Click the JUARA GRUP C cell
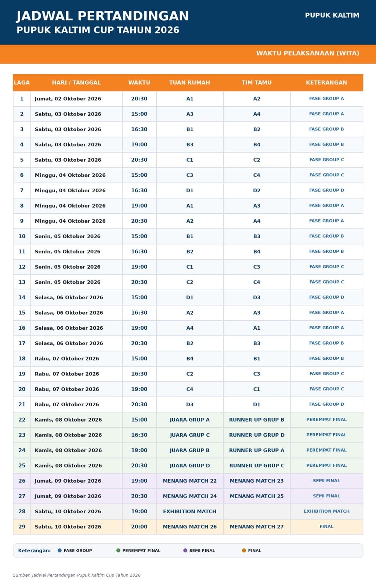The image size is (376, 588). (x=190, y=435)
